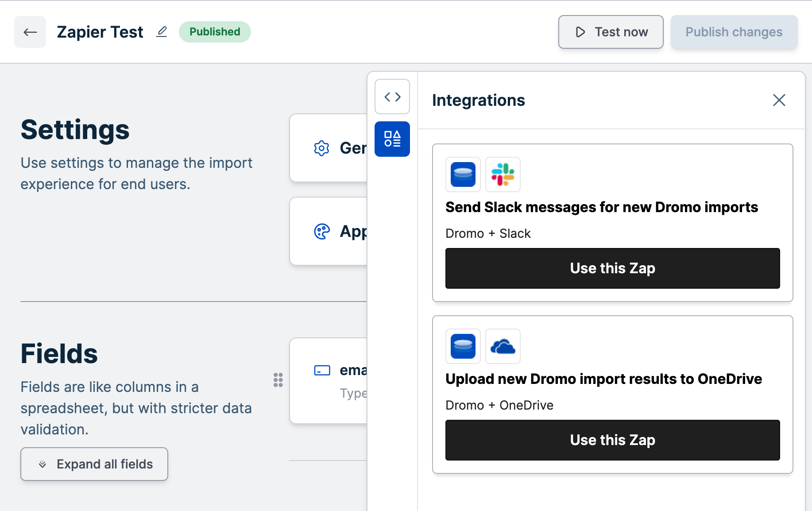Go back using the left arrow button

click(30, 32)
